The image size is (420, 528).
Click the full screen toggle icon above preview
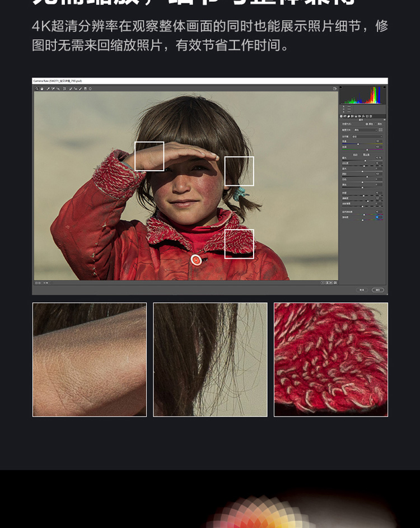[x=335, y=88]
